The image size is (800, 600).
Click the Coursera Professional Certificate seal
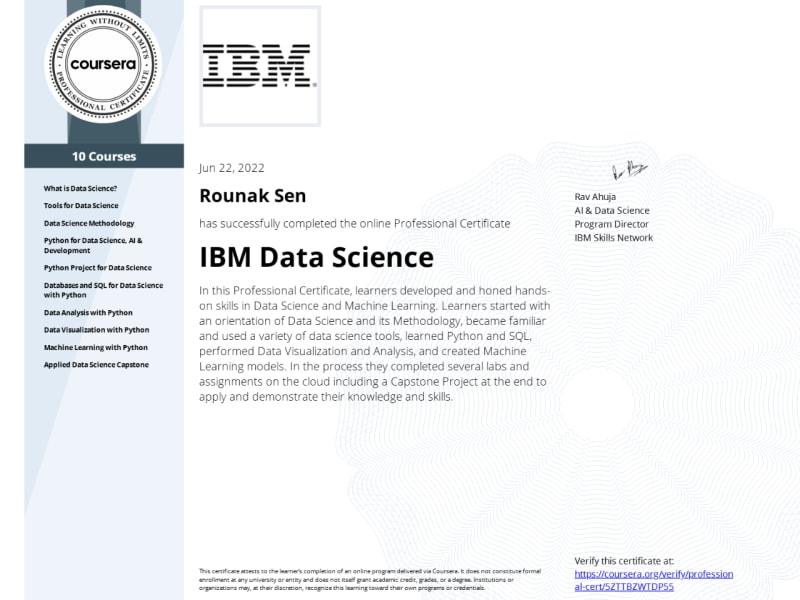click(x=104, y=64)
